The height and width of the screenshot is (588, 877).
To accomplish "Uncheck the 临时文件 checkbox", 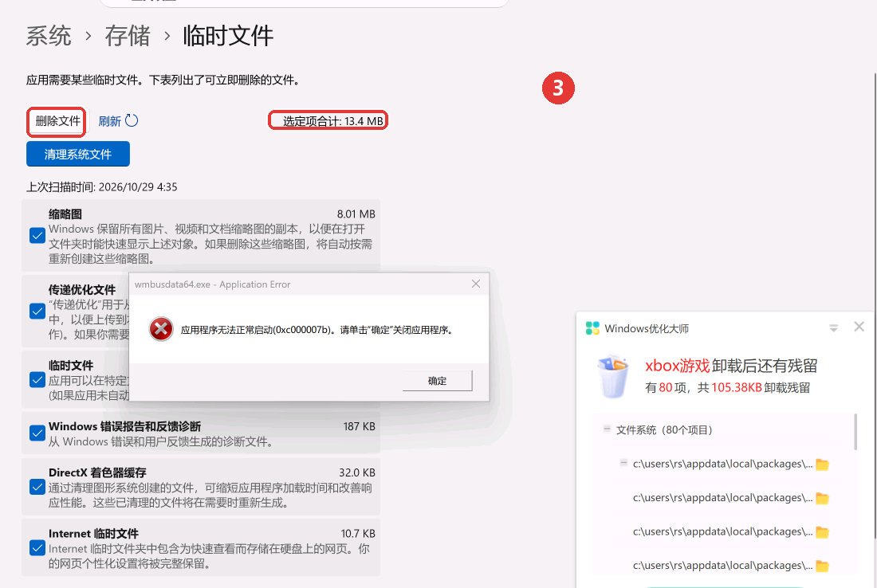I will click(x=37, y=380).
